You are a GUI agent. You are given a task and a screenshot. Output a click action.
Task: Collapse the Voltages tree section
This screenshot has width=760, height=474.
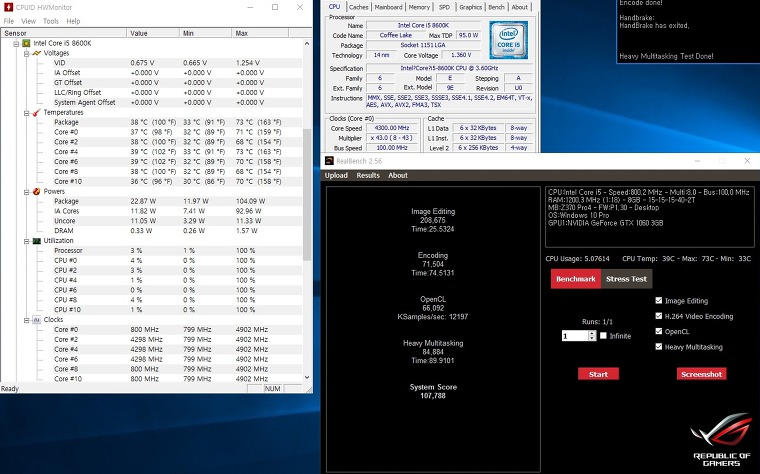point(27,53)
